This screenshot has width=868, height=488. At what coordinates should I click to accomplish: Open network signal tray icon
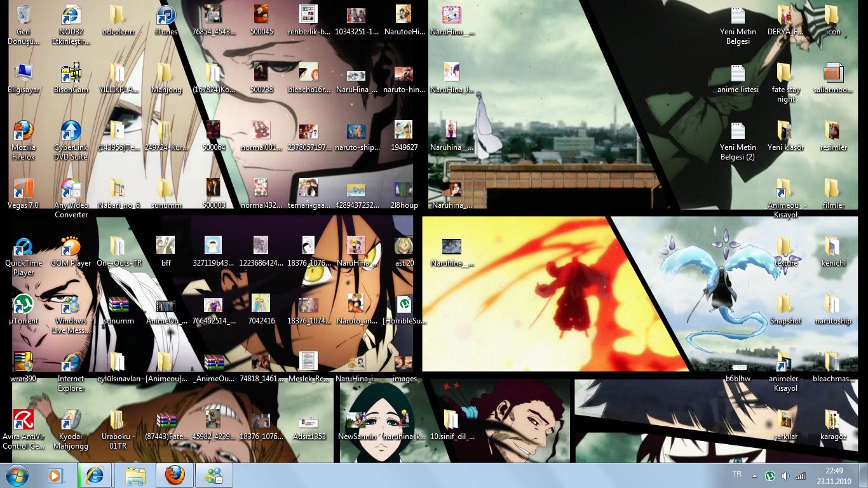pos(801,475)
